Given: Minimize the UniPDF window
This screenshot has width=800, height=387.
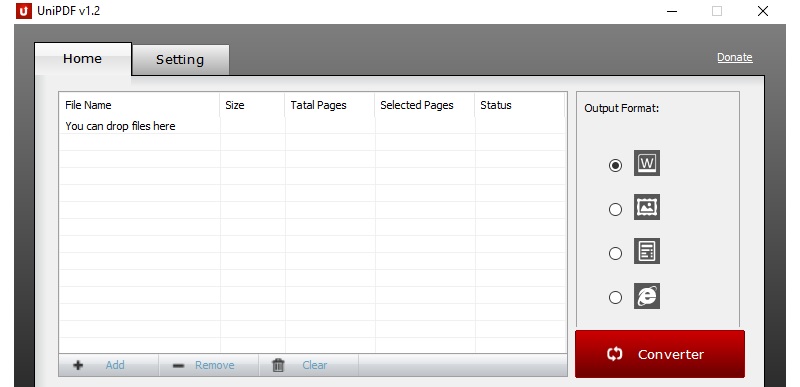Looking at the screenshot, I should [672, 11].
